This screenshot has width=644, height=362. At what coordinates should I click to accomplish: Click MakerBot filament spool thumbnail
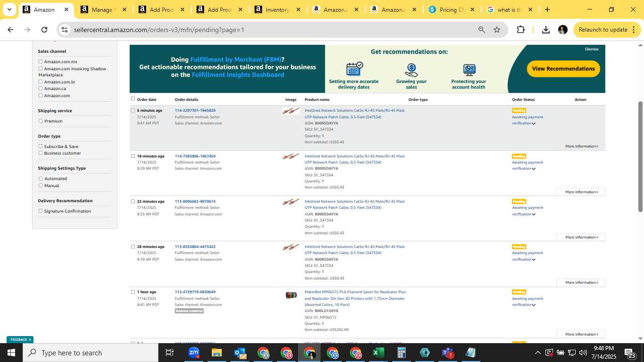[x=291, y=295]
